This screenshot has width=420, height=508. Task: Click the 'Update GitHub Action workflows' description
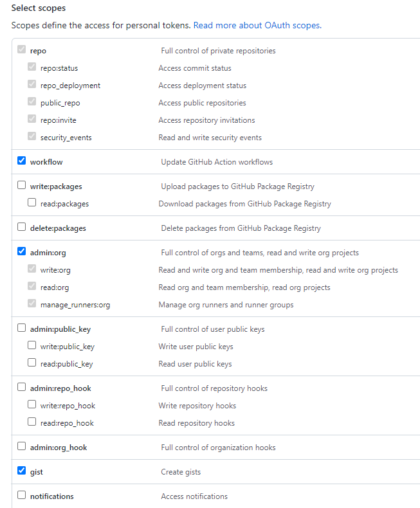(217, 162)
